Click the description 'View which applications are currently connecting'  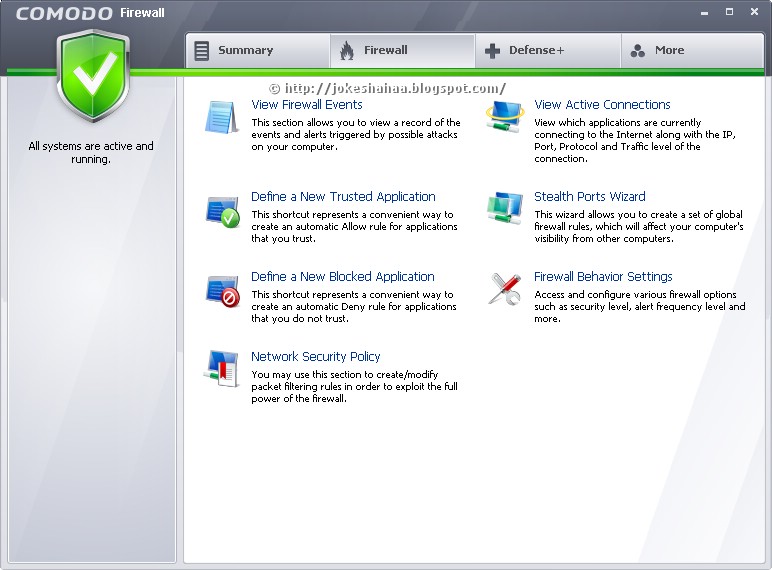635,140
